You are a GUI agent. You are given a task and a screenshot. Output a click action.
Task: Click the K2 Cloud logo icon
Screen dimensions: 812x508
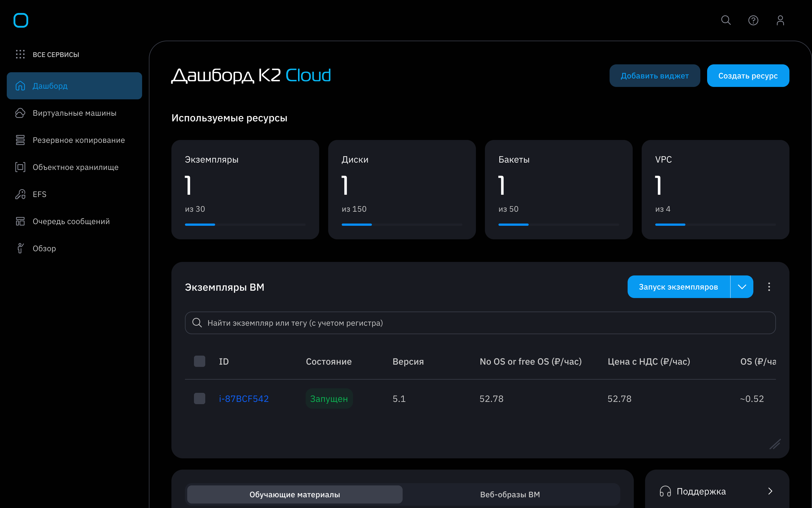[x=21, y=20]
